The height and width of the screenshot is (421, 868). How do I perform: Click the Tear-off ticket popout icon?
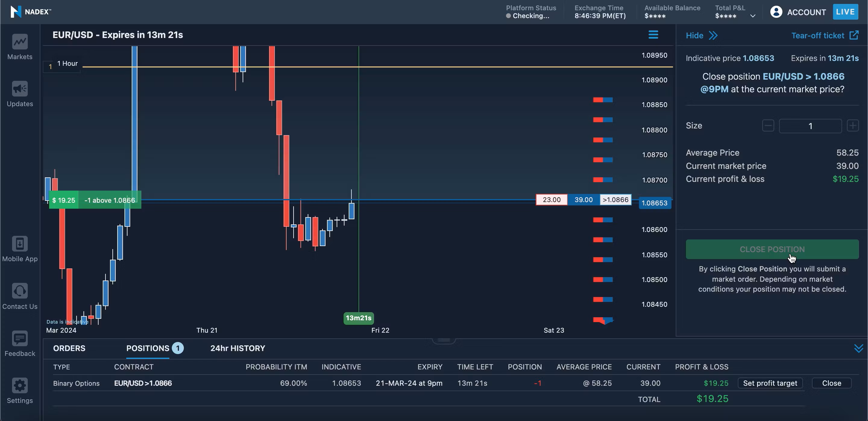pyautogui.click(x=854, y=35)
